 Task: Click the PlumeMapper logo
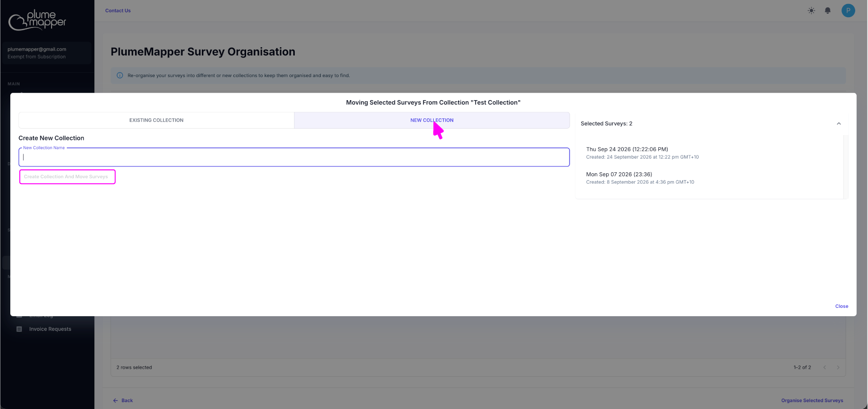click(x=37, y=20)
